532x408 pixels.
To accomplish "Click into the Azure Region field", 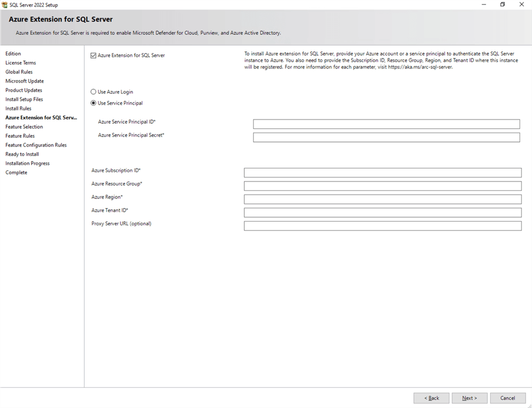I will (x=382, y=199).
